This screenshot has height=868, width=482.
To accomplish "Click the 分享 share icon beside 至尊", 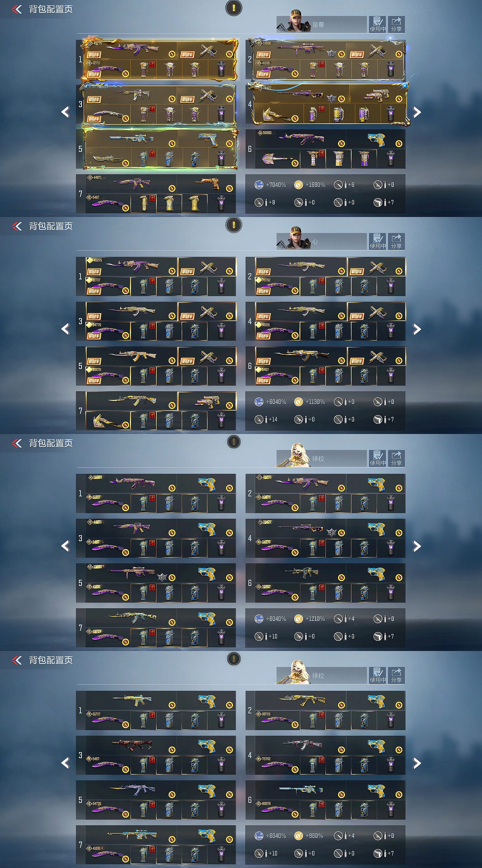I will tap(396, 24).
